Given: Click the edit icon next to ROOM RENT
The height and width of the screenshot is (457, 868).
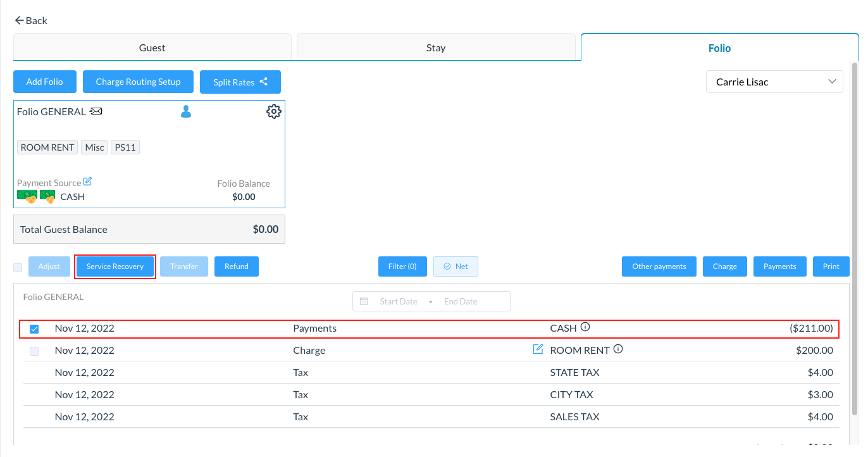Looking at the screenshot, I should (538, 349).
